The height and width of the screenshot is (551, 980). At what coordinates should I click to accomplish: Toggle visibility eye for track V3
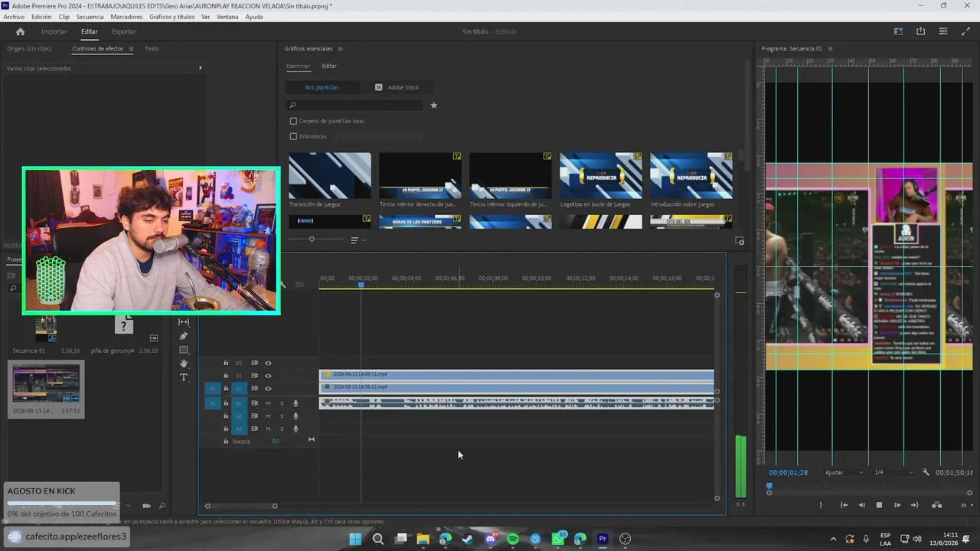point(268,363)
